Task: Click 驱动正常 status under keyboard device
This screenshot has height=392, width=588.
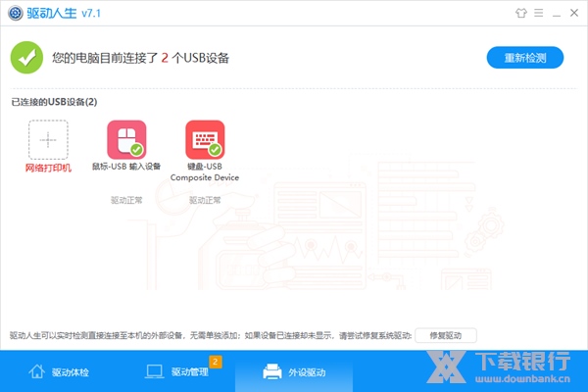Action: pos(205,200)
